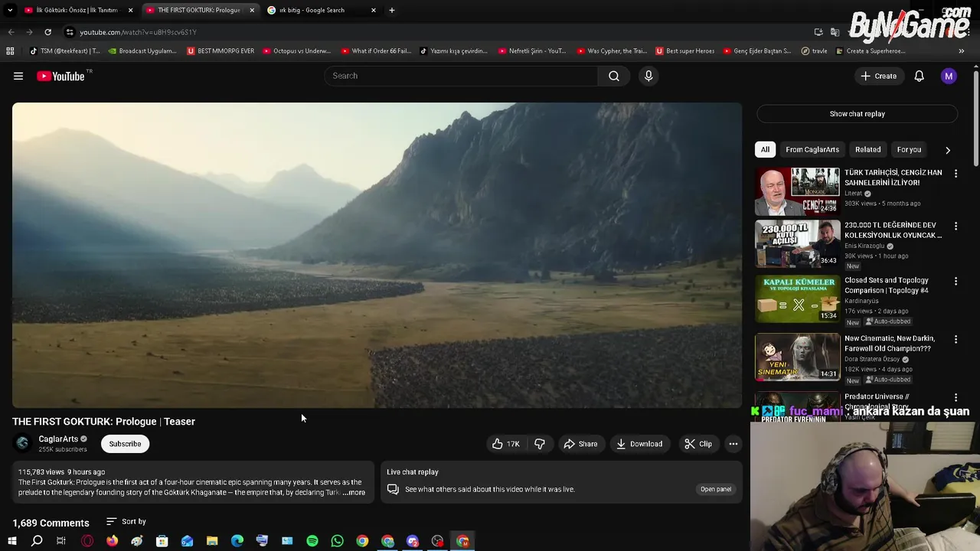Reload the page with the refresh icon
980x551 pixels.
pyautogui.click(x=47, y=32)
